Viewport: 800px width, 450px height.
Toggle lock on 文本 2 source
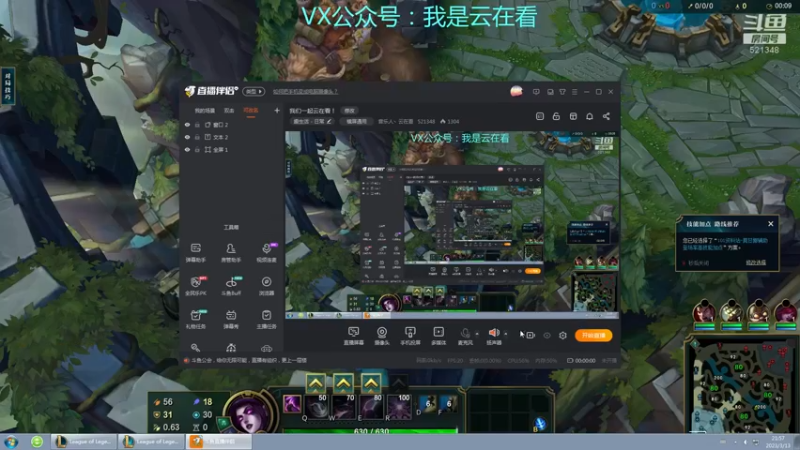click(197, 137)
